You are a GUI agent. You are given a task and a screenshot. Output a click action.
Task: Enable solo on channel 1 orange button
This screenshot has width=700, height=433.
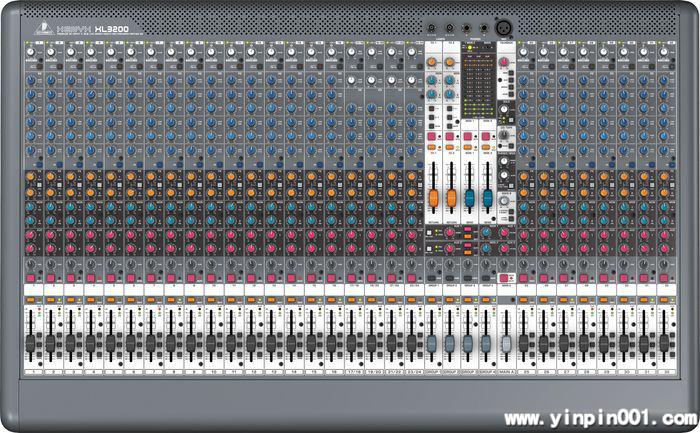tap(29, 298)
